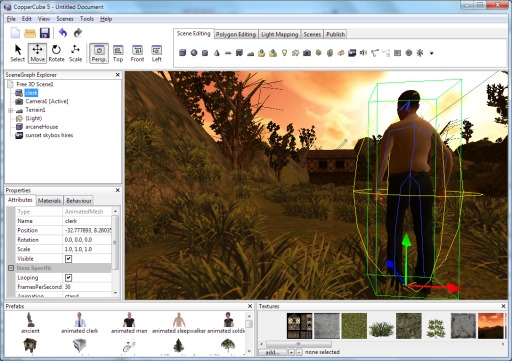Uncheck the Visible checkbox

coord(69,259)
